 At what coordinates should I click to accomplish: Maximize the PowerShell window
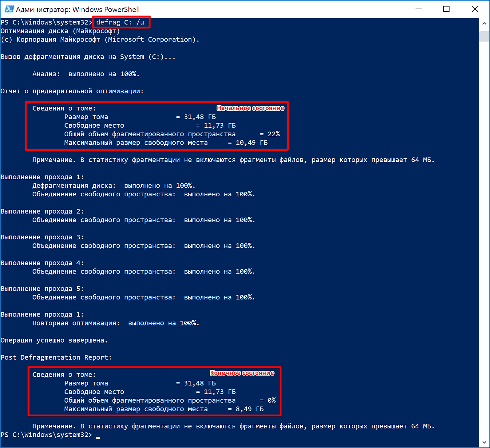(x=446, y=9)
